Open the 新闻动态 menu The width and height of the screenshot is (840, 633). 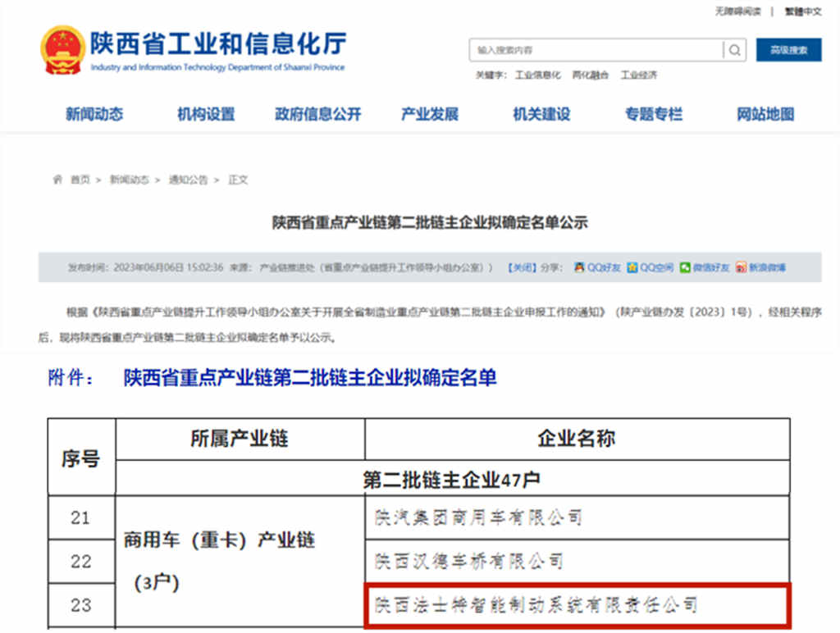click(94, 115)
